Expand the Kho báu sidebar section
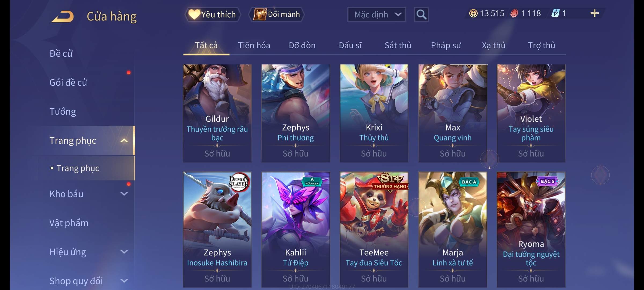The height and width of the screenshot is (290, 644). tap(124, 194)
